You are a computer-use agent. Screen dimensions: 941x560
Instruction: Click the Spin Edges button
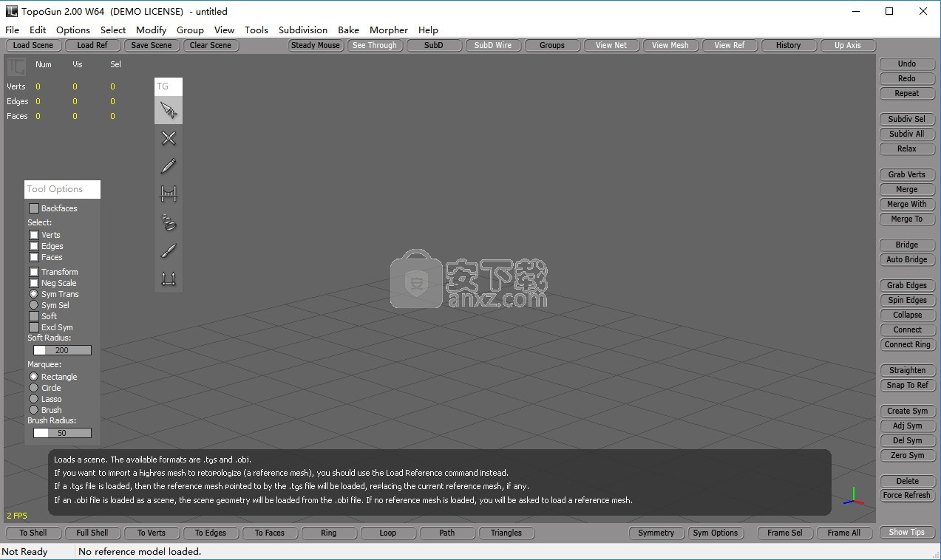click(907, 300)
